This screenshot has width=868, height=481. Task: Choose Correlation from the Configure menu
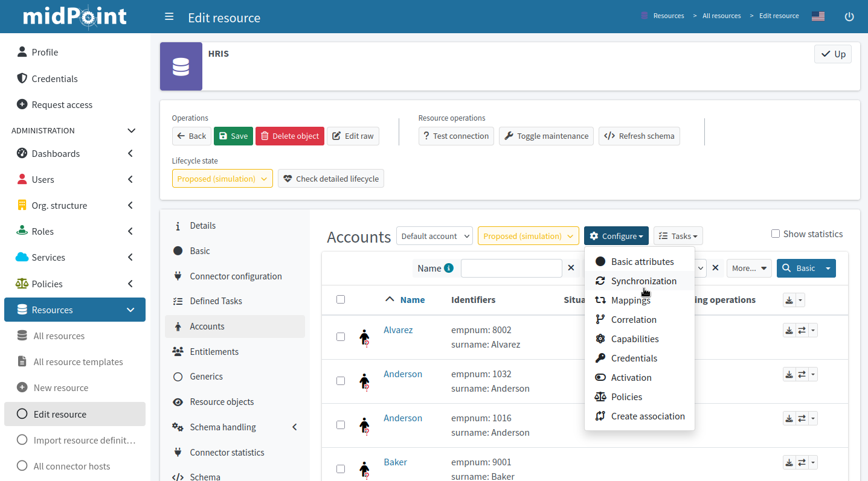[632, 319]
